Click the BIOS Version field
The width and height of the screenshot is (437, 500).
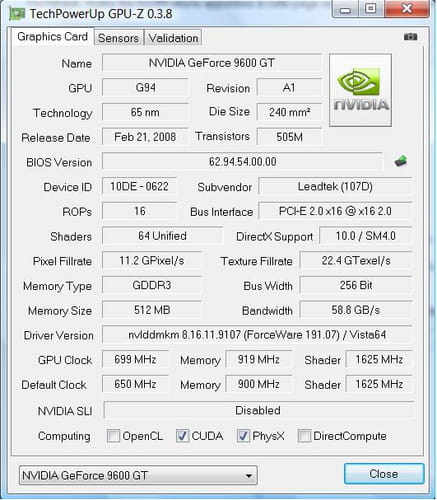pyautogui.click(x=242, y=162)
